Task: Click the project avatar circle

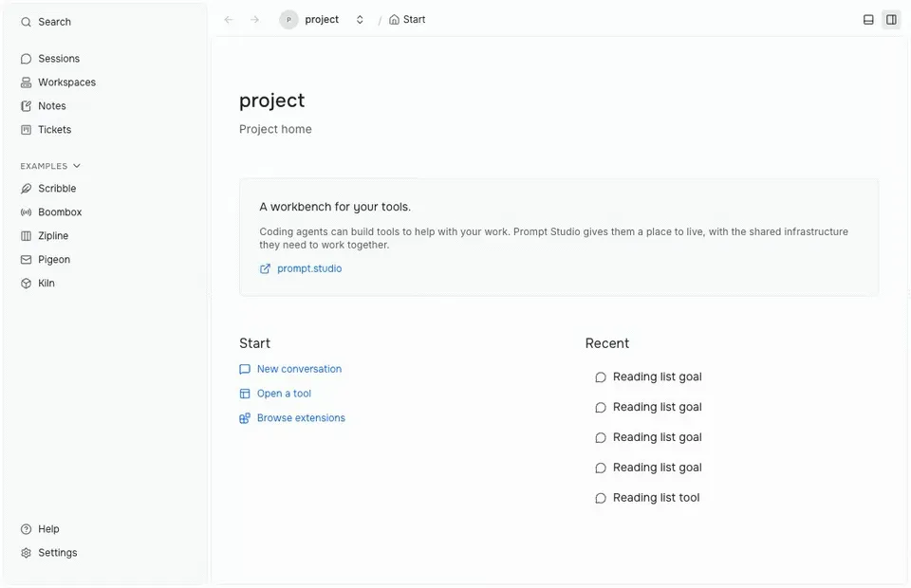Action: point(288,20)
